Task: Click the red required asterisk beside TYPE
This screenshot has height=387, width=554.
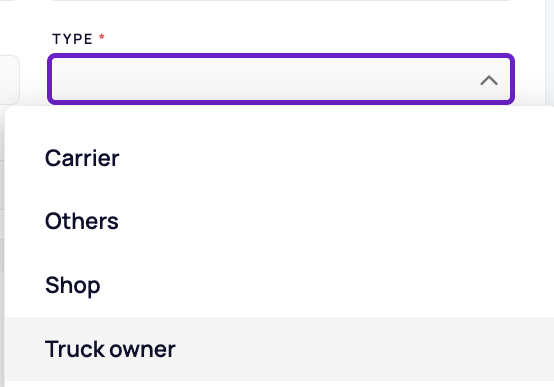Action: 102,36
